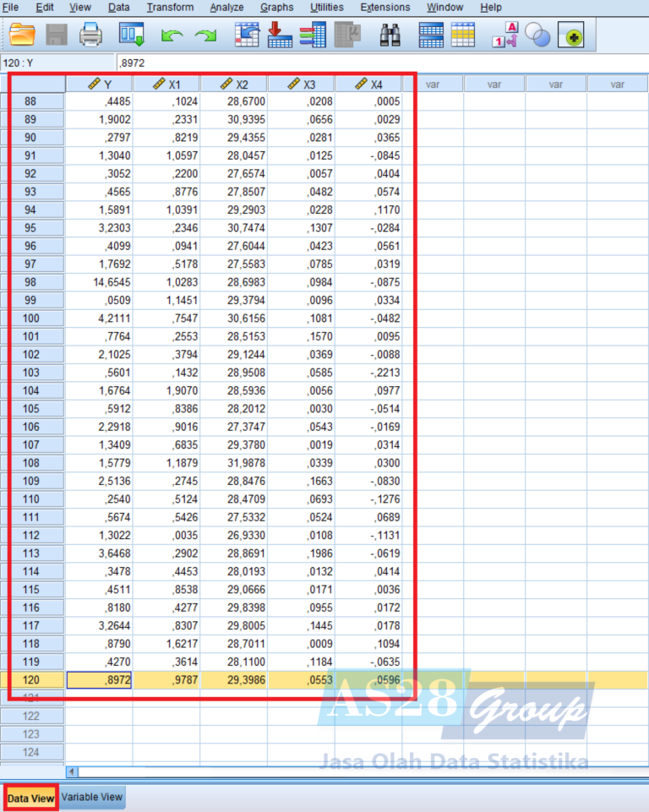Open the Analyze menu
The height and width of the screenshot is (812, 649).
pyautogui.click(x=226, y=8)
